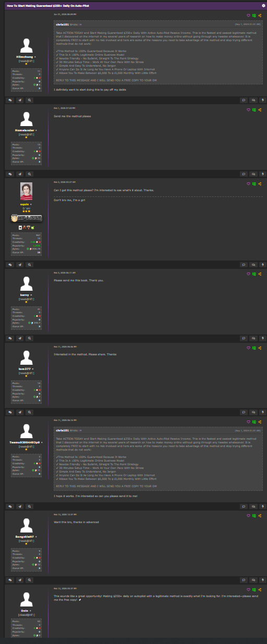Report kervy's post using the rightmost footer icon
This screenshot has height=644, width=267.
coord(262,338)
